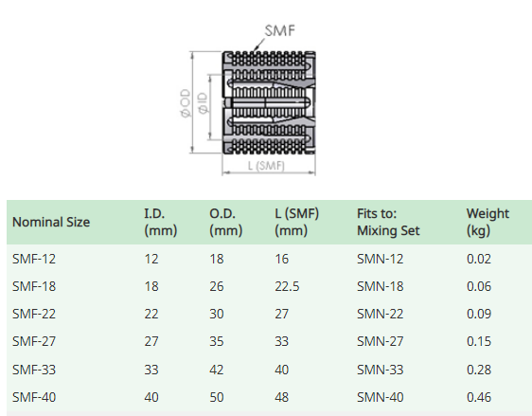Click the 22.5 length value

[287, 286]
